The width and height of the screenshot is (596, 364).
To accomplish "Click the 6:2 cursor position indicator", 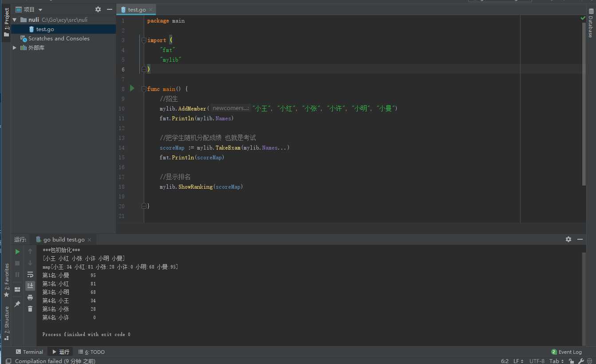I will 505,361.
